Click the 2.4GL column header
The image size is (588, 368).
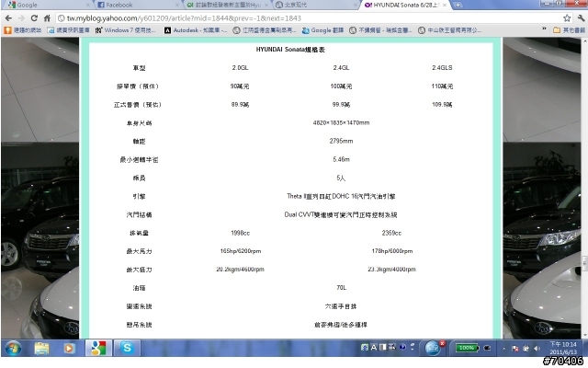(341, 67)
